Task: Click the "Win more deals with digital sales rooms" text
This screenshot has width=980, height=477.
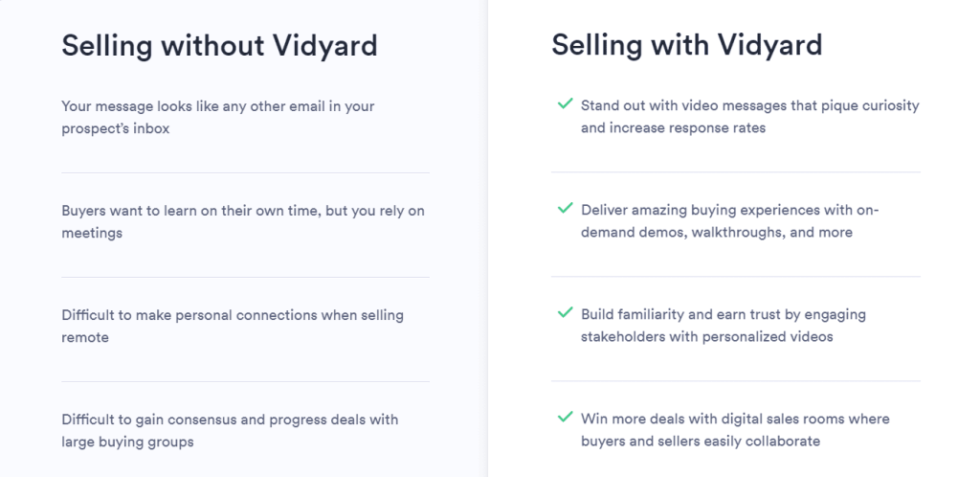Action: click(735, 419)
